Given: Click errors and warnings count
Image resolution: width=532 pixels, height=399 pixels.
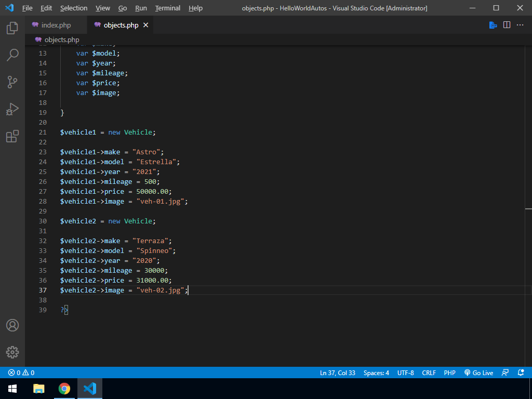Looking at the screenshot, I should coord(21,373).
